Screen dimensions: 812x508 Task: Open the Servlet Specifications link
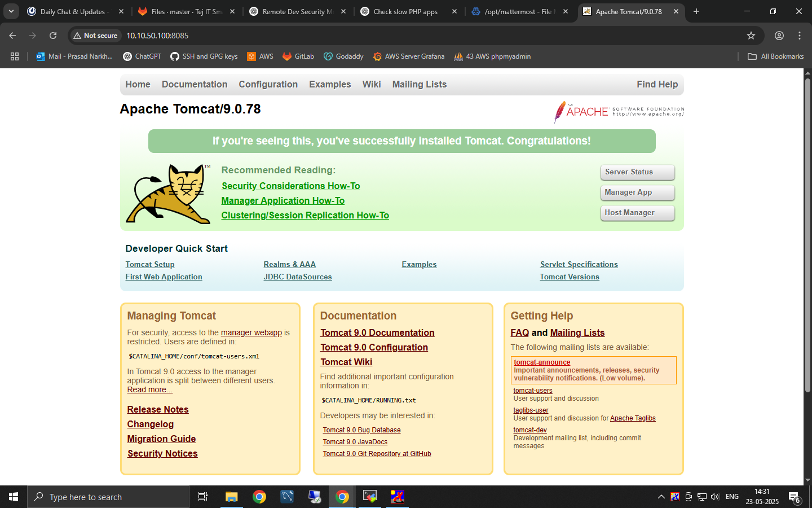click(579, 264)
